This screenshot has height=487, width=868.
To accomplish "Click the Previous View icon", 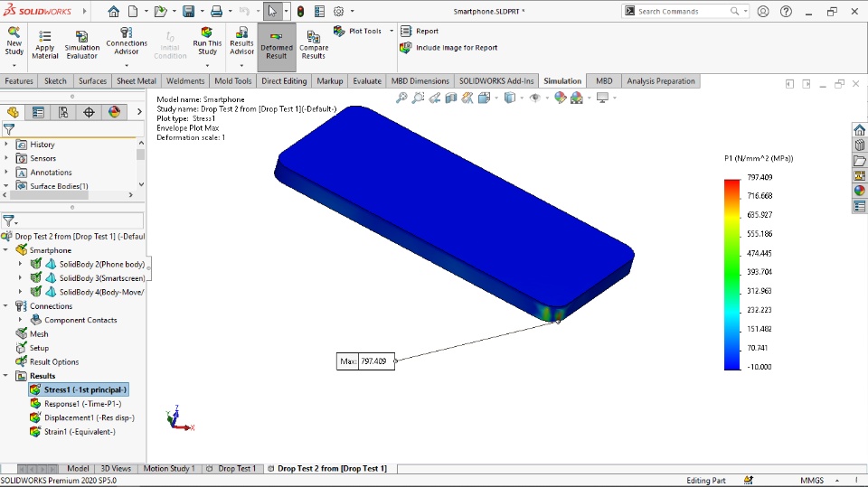I will tap(435, 98).
